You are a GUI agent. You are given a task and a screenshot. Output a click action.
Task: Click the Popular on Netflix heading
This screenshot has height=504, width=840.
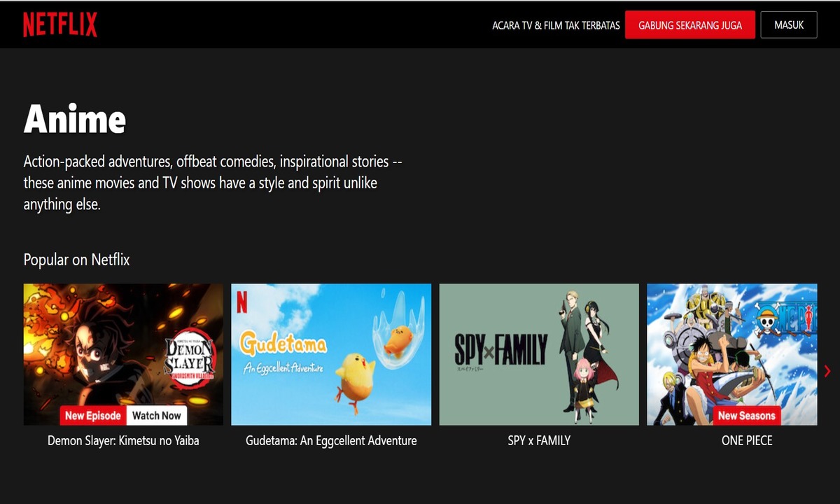pos(77,260)
